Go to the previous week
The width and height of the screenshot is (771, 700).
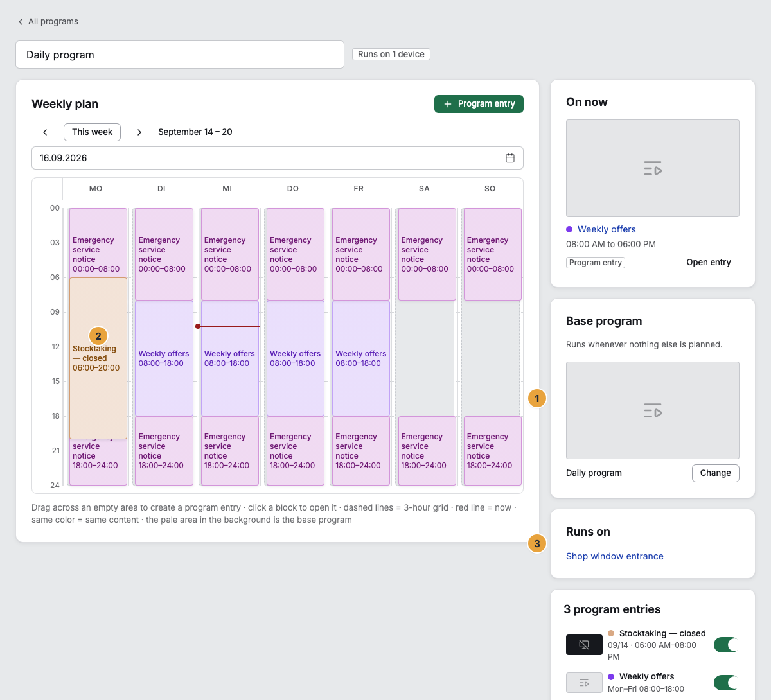point(45,132)
